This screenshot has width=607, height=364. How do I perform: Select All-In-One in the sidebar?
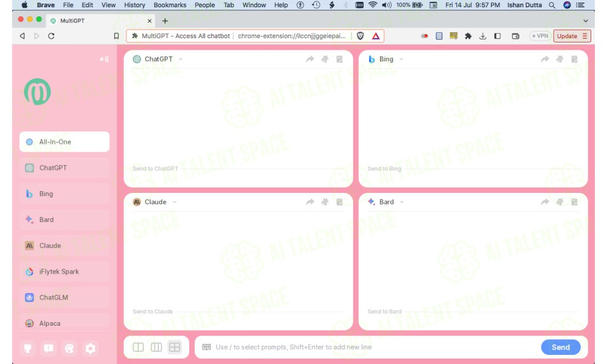(x=64, y=142)
